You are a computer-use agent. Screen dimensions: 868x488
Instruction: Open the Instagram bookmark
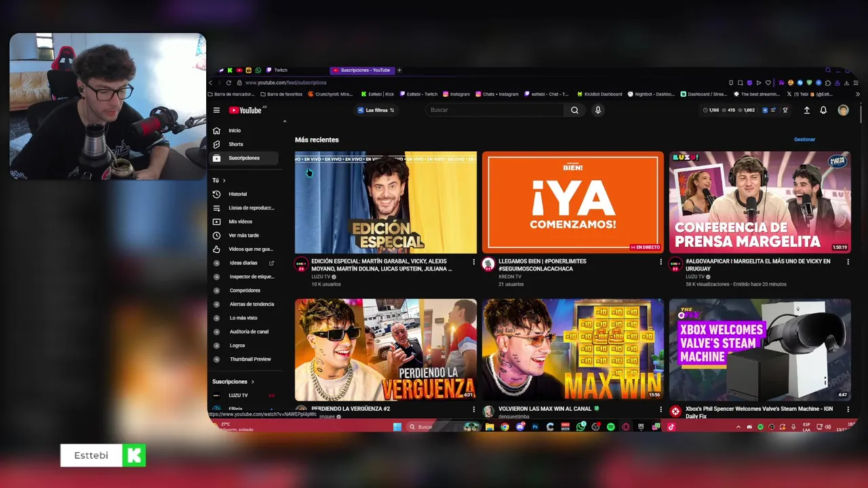456,94
